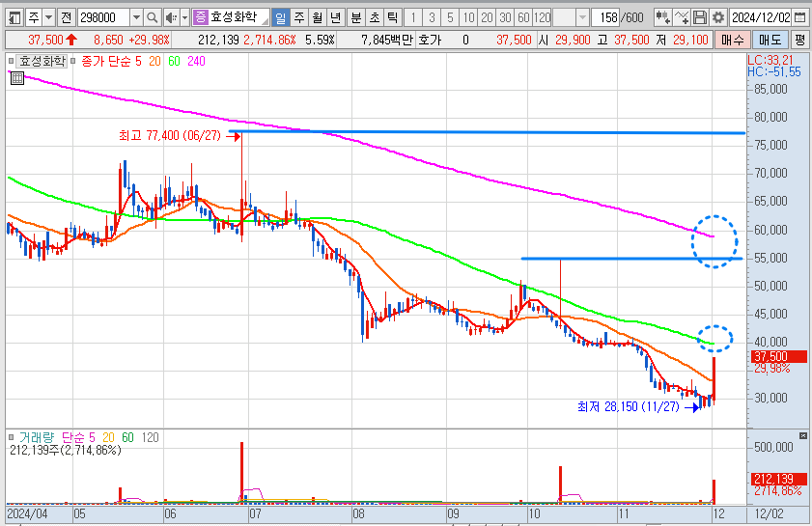
Task: Click the 거래량 volume indicator label
Action: click(37, 437)
